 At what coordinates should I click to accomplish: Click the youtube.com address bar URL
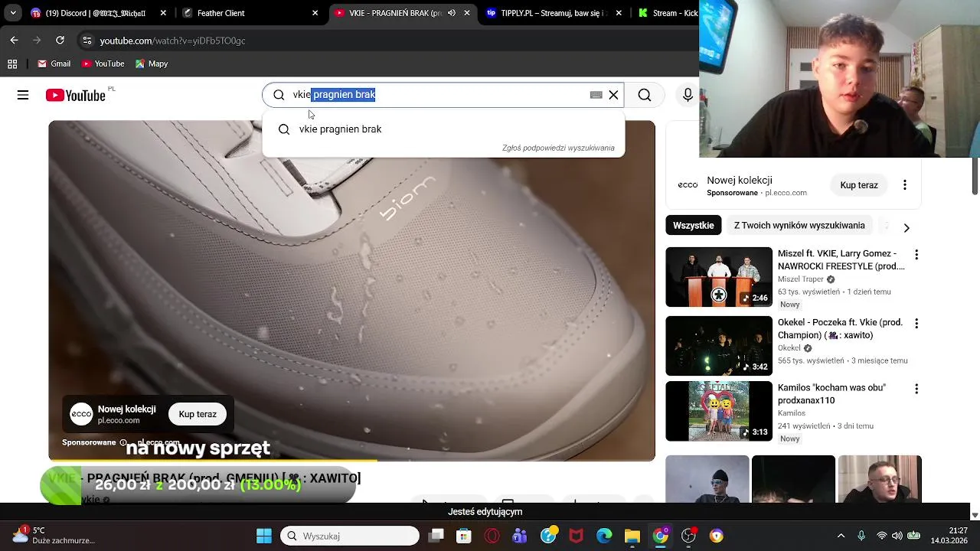tap(172, 41)
